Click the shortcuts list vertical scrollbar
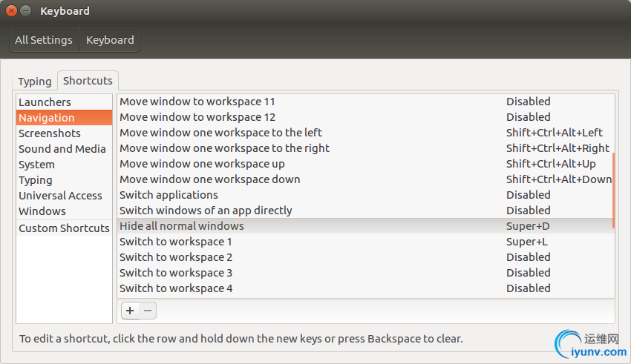631x364 pixels. point(613,190)
